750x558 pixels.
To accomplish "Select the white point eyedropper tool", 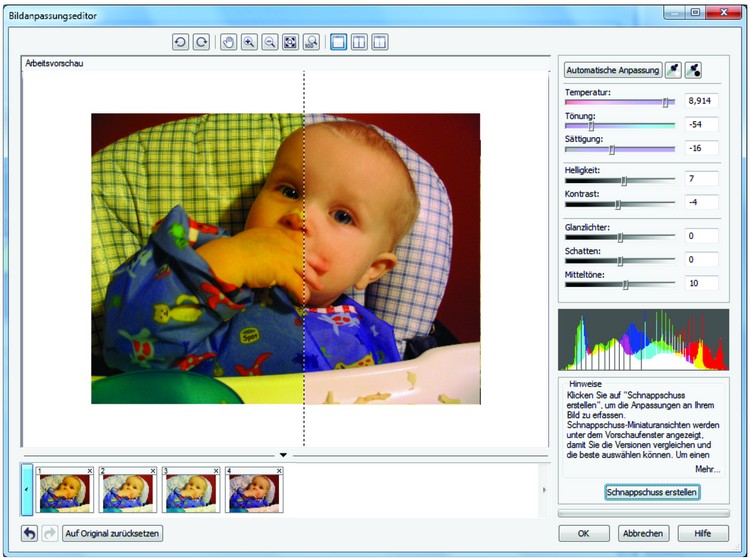I will (674, 70).
